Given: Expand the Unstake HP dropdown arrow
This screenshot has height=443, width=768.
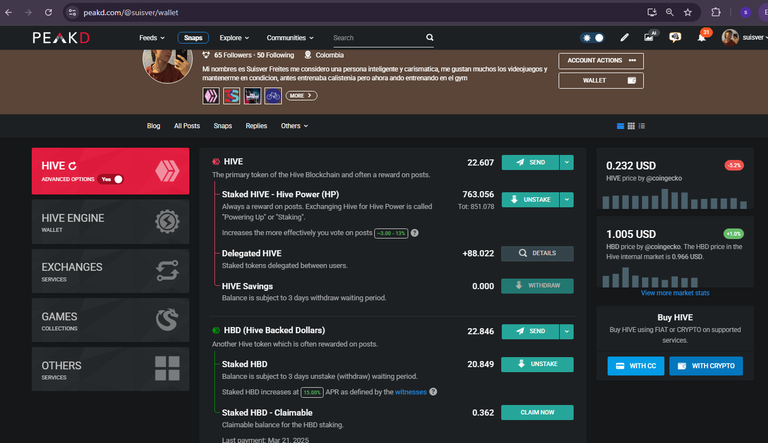Looking at the screenshot, I should [x=567, y=199].
